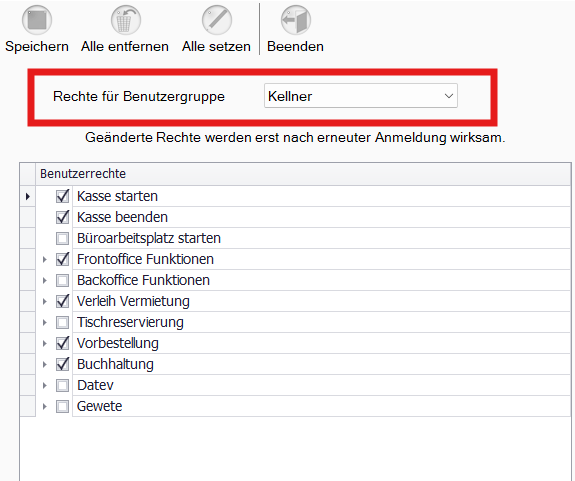
Task: Select the Buchhaltung row label
Action: 115,364
